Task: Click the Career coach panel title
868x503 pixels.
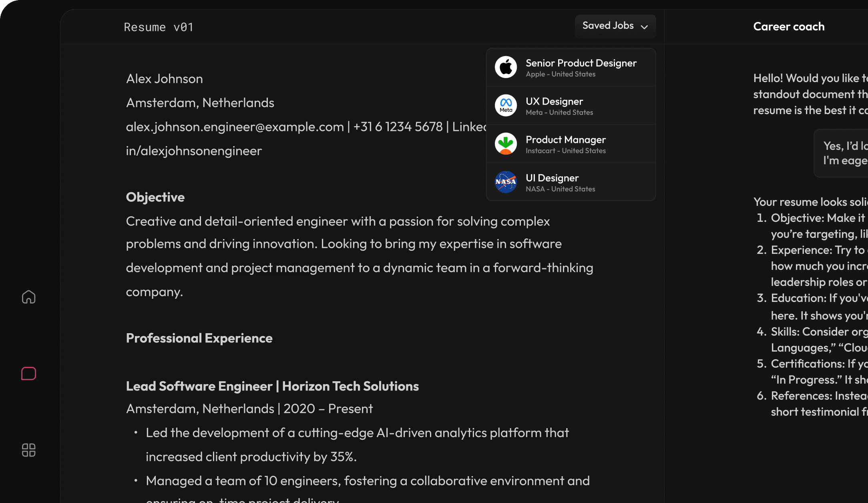Action: pos(789,26)
